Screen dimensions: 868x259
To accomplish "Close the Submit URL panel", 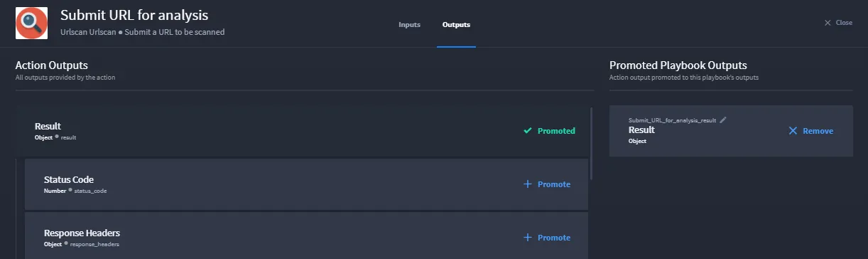I will click(x=838, y=23).
